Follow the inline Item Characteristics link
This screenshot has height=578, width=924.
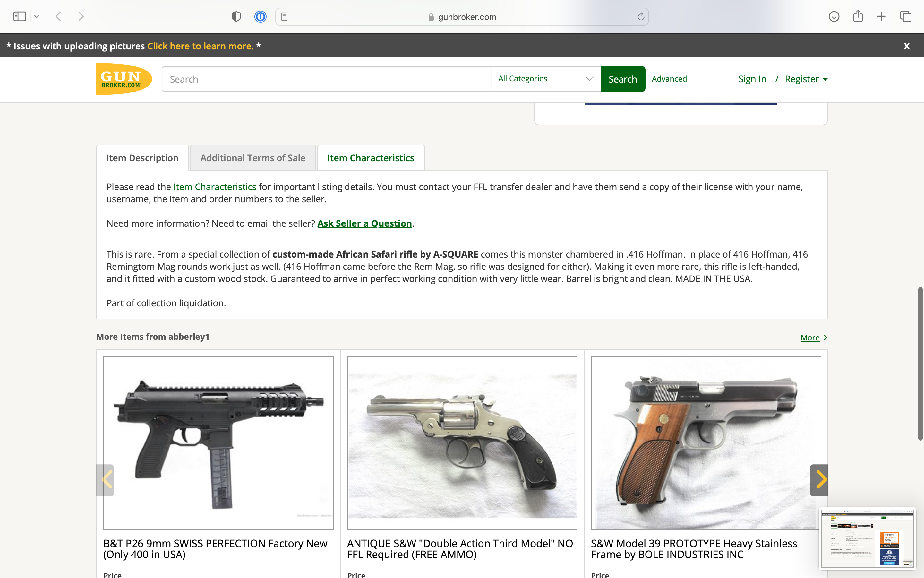point(215,187)
